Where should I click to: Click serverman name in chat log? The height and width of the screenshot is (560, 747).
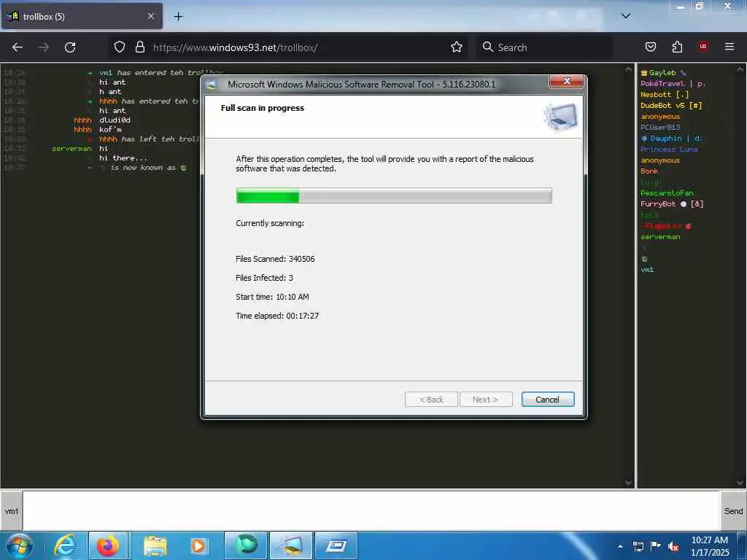[71, 149]
